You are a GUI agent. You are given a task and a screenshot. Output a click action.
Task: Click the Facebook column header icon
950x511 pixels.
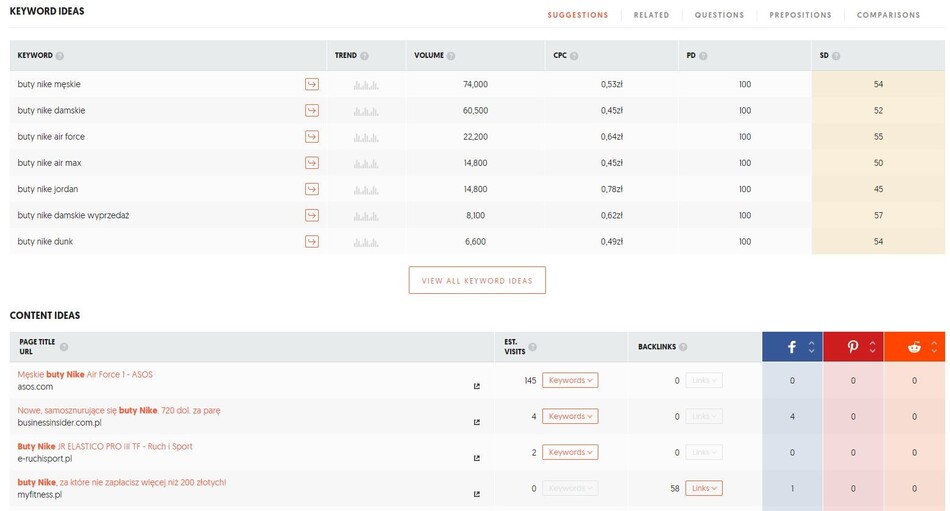[791, 347]
